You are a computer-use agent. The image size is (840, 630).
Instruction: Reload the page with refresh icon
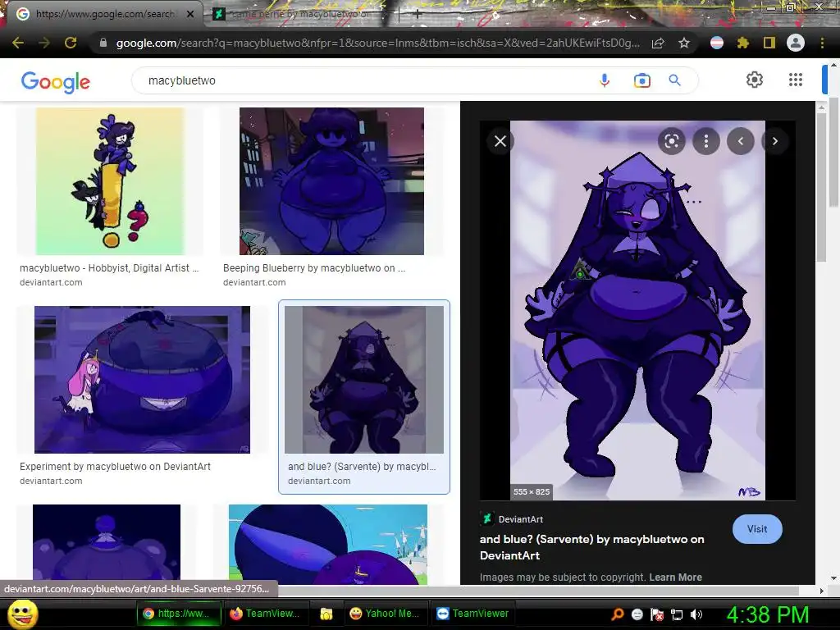click(71, 43)
